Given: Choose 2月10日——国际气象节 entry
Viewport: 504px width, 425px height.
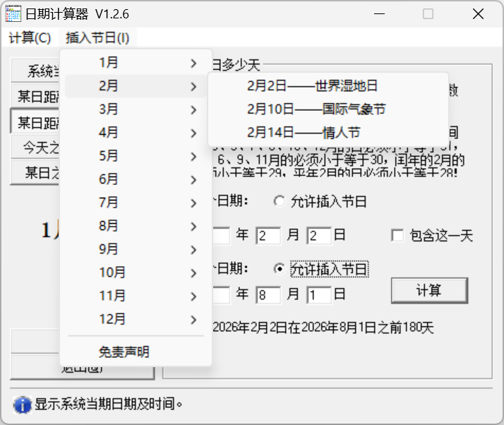Looking at the screenshot, I should [x=316, y=109].
